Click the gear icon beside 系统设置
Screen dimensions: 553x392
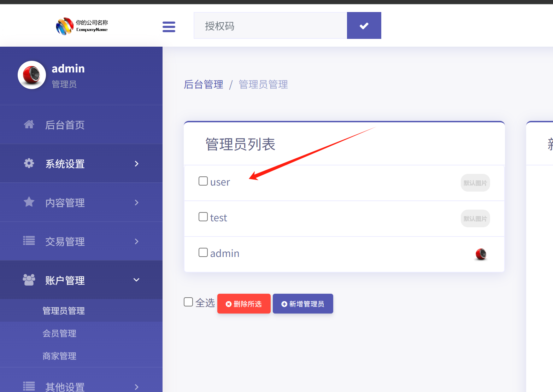click(29, 163)
